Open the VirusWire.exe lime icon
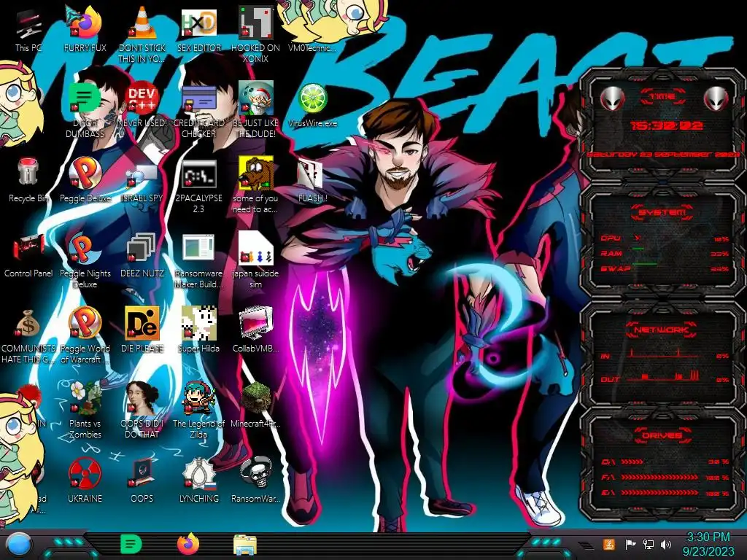Viewport: 747px width, 560px height. point(312,104)
